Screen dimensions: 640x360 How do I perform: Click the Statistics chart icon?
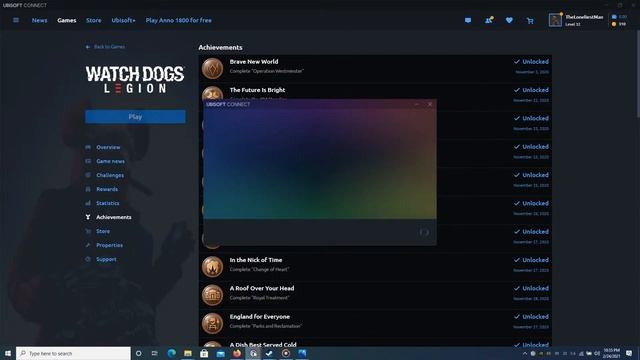(88, 203)
